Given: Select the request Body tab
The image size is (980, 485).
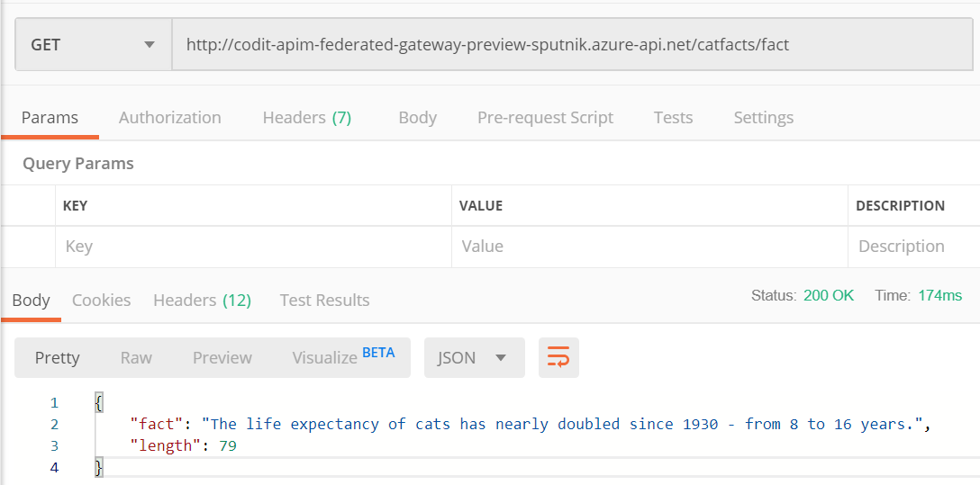Looking at the screenshot, I should 417,118.
